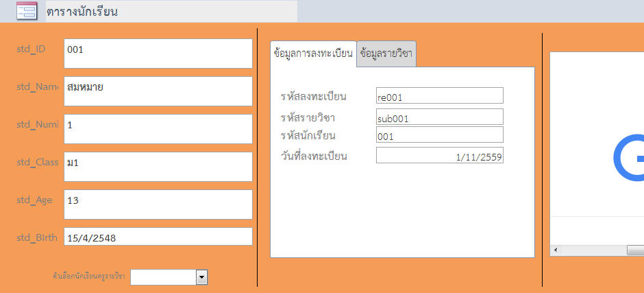Click the horizontal scrollbar thumb in web panel
644x293 pixels.
click(635, 250)
